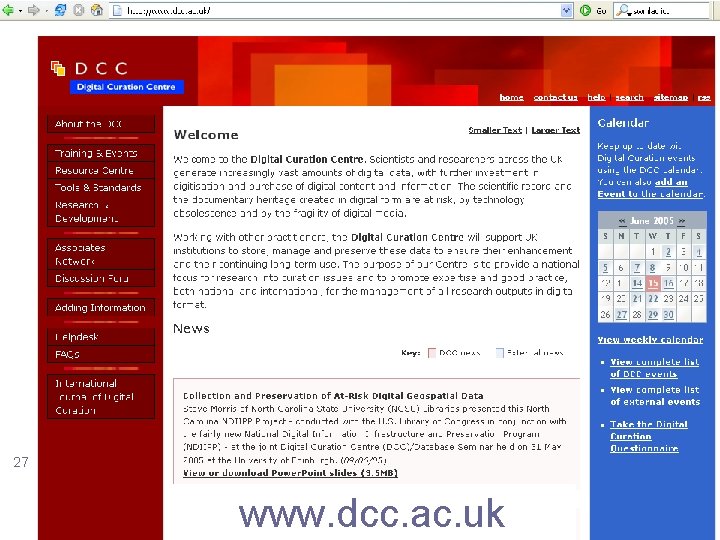Select June 14 in the calendar
The height and width of the screenshot is (540, 720).
pyautogui.click(x=637, y=283)
